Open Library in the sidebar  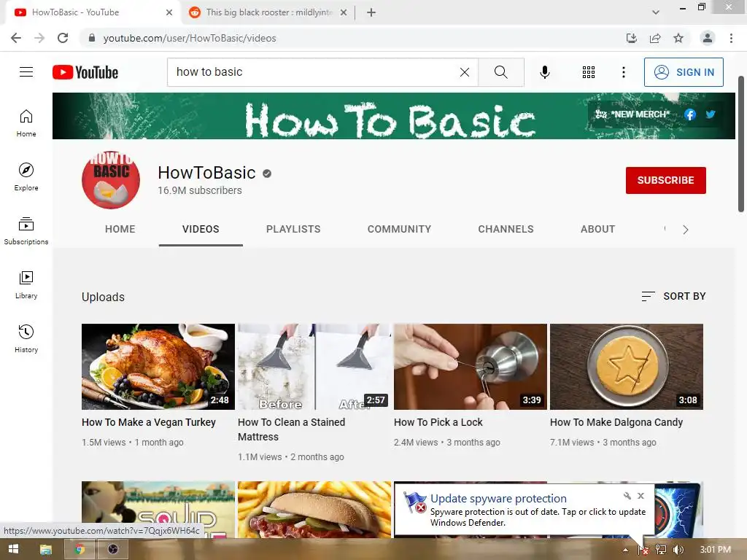point(26,285)
